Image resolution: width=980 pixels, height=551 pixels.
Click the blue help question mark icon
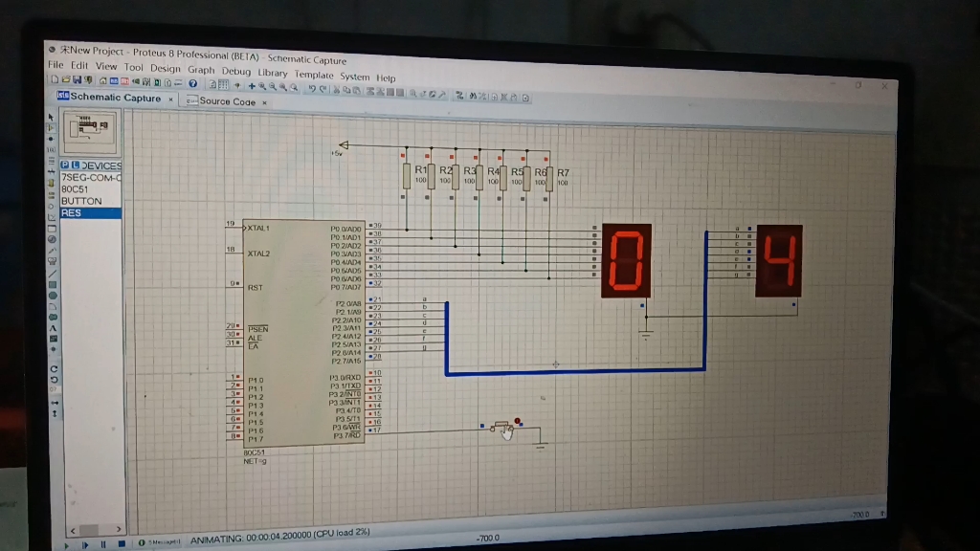click(193, 83)
